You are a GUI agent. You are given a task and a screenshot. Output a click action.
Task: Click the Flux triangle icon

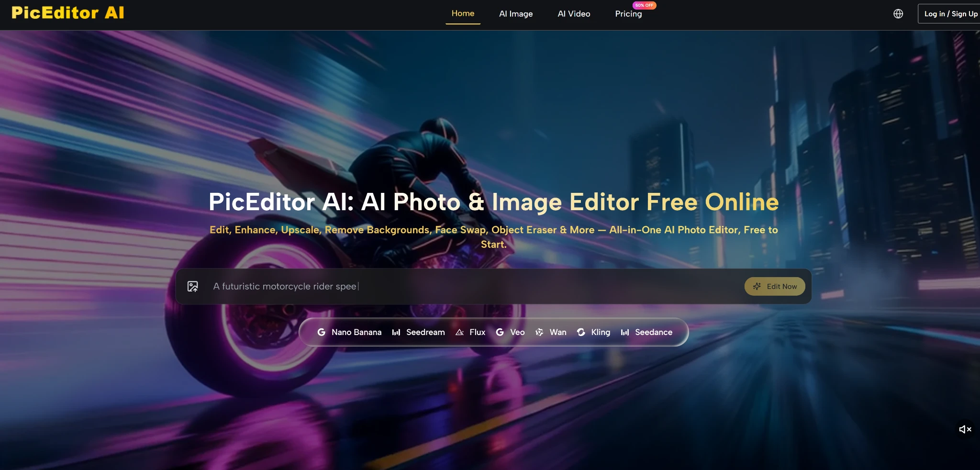pos(460,332)
